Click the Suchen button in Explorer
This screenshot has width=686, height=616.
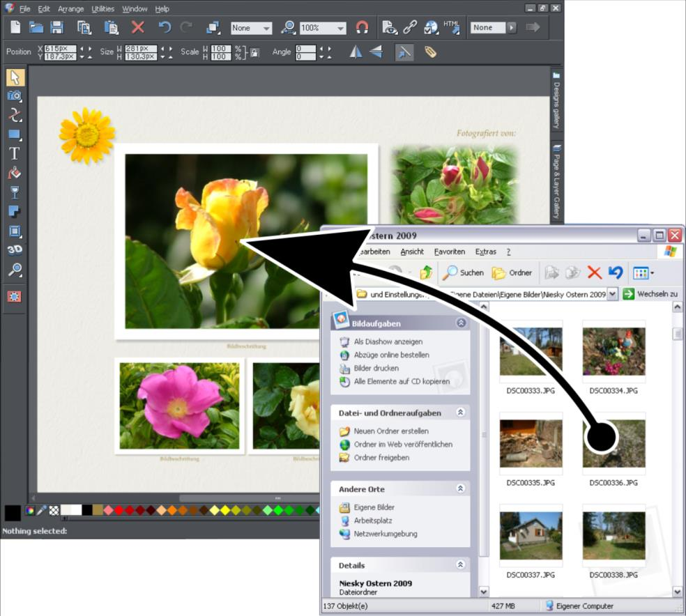(464, 272)
